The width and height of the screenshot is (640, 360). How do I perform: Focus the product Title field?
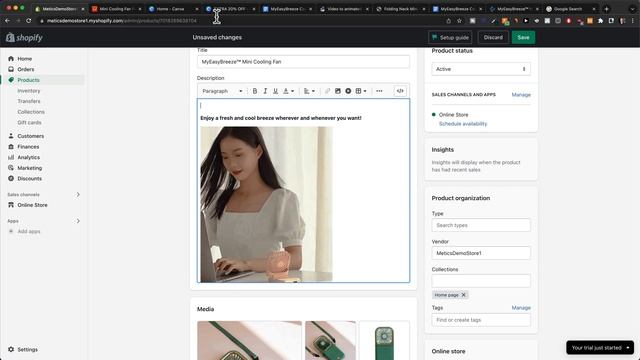click(x=303, y=62)
